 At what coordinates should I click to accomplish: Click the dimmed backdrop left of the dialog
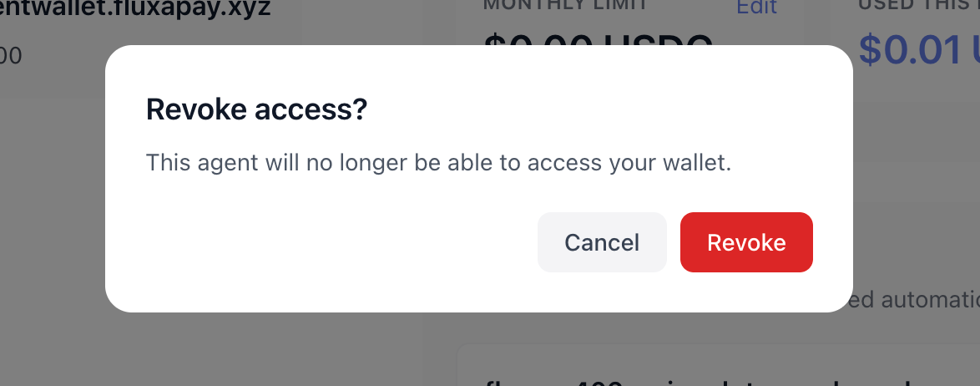(x=50, y=209)
